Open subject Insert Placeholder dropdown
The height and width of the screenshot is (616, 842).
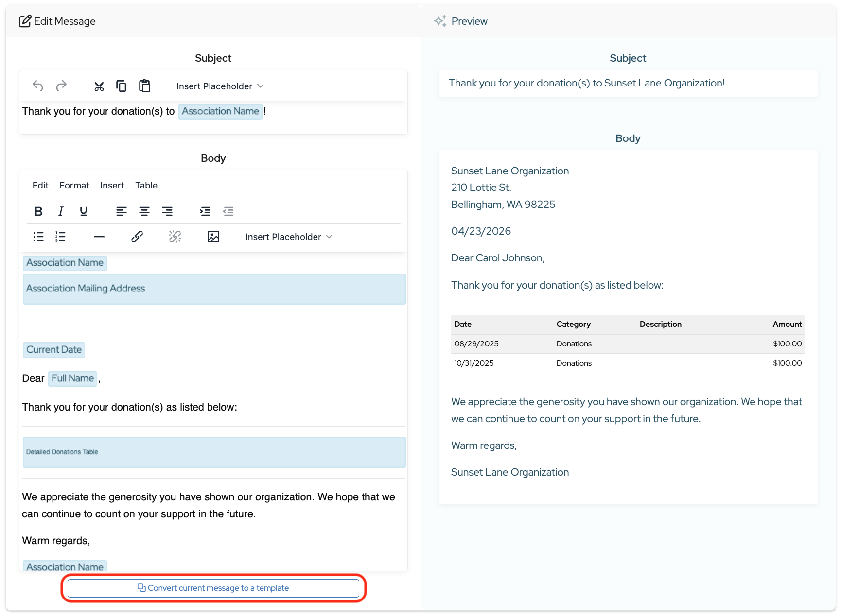(220, 86)
